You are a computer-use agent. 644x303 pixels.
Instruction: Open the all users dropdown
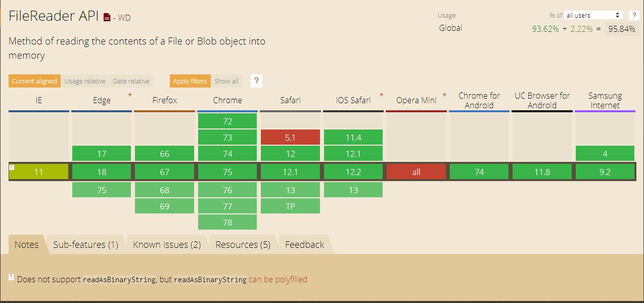(x=593, y=15)
